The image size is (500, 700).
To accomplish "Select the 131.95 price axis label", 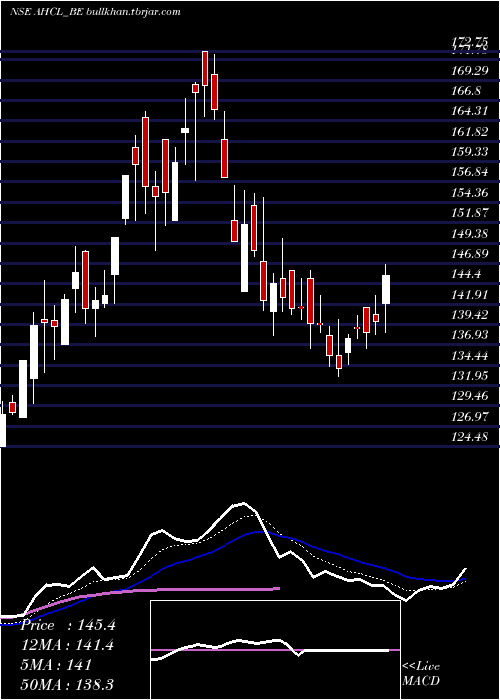I will [469, 376].
